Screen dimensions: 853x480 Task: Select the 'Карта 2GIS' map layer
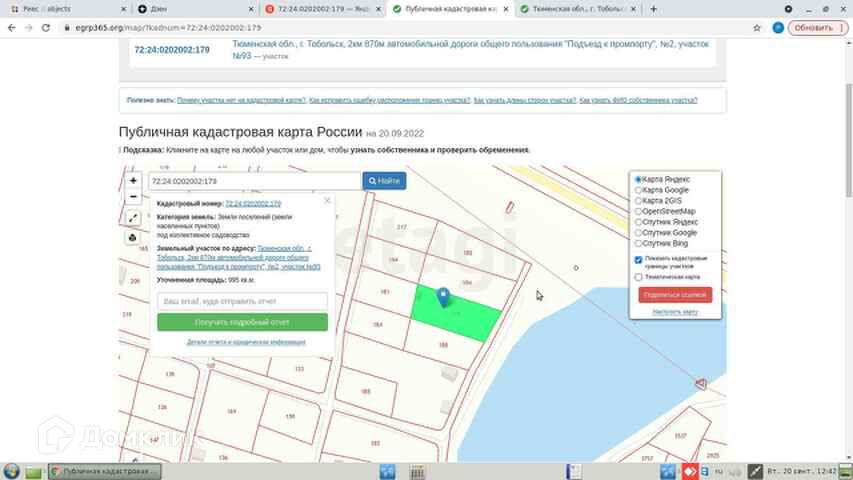click(x=639, y=201)
